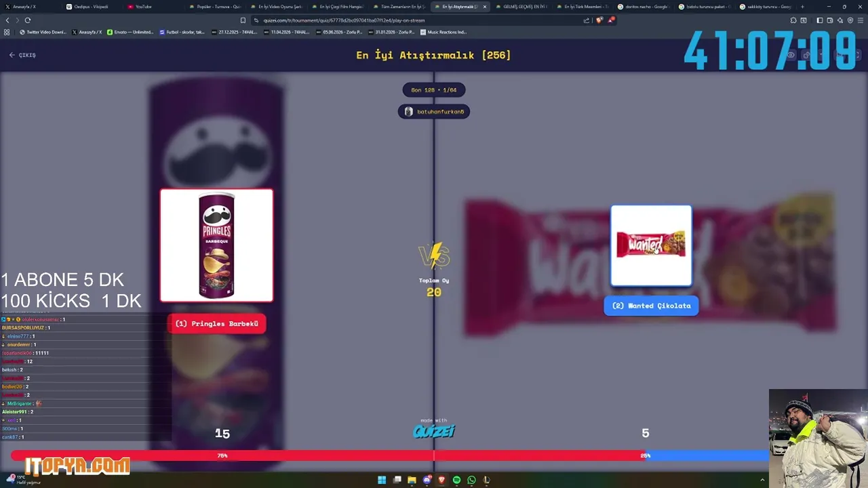Open Discord from the taskbar
This screenshot has height=488, width=868.
pos(427,480)
